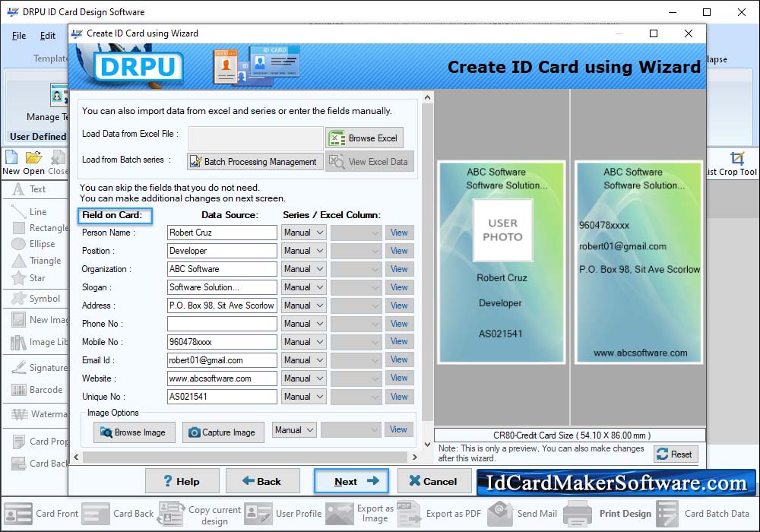Click the Print Design printer icon
Screen dimensions: 760x532
coord(578,514)
